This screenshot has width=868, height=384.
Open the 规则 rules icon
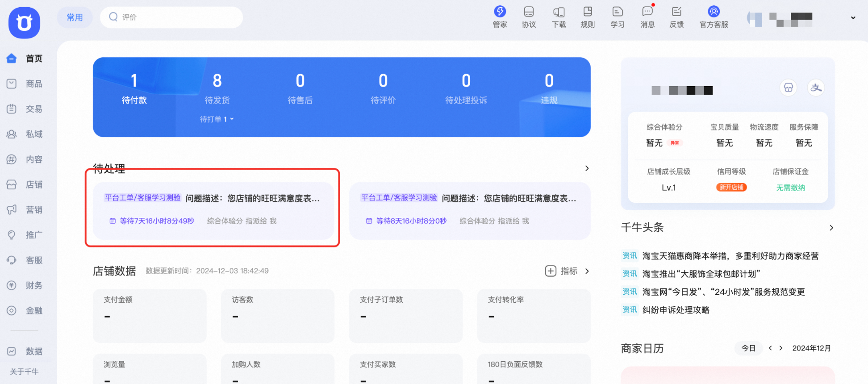pos(588,12)
